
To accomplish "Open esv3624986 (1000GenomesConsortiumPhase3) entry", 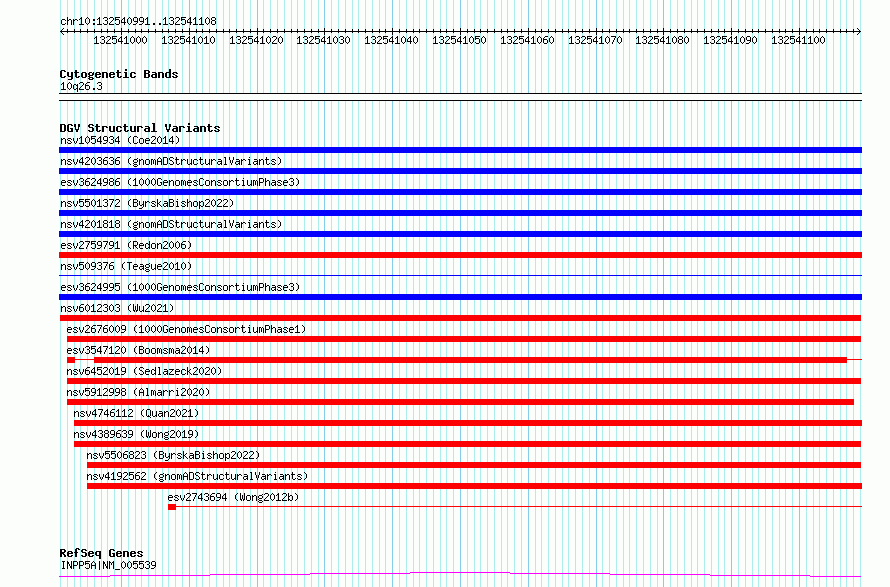I will coord(180,182).
